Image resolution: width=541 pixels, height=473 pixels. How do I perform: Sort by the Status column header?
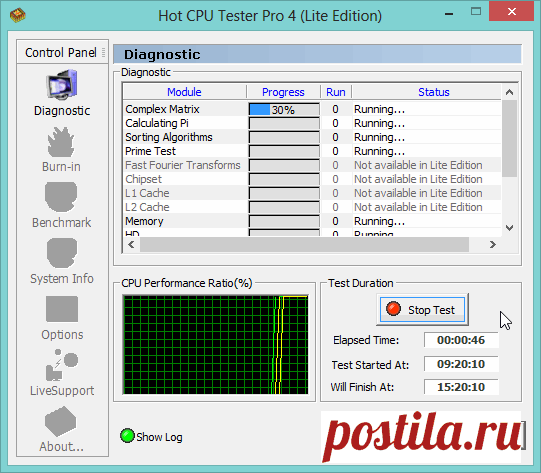[434, 92]
